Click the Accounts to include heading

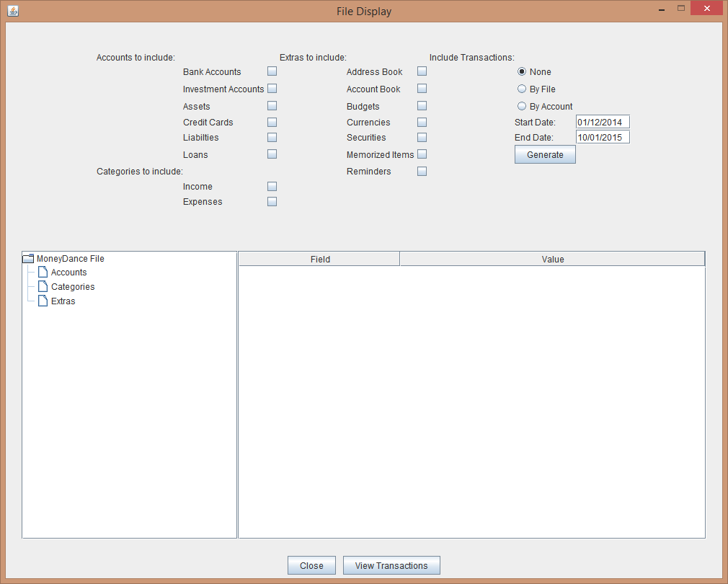point(136,58)
